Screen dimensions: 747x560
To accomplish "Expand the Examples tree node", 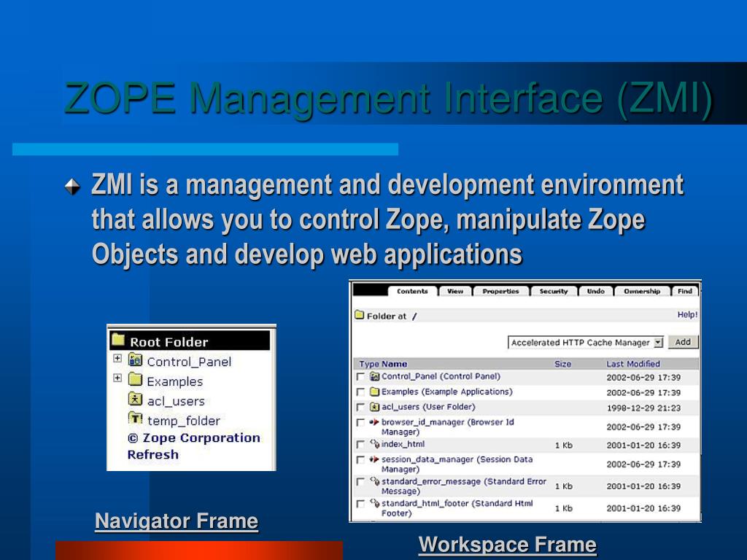I will pyautogui.click(x=117, y=378).
